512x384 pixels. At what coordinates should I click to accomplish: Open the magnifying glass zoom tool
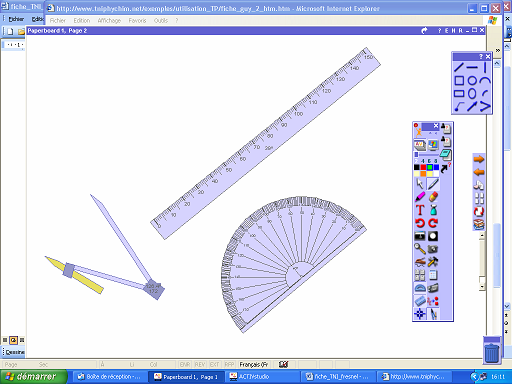pyautogui.click(x=420, y=249)
